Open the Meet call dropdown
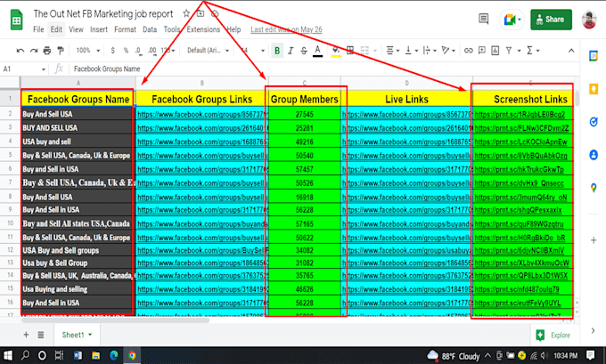Screen dimensions: 606x364 pyautogui.click(x=519, y=20)
